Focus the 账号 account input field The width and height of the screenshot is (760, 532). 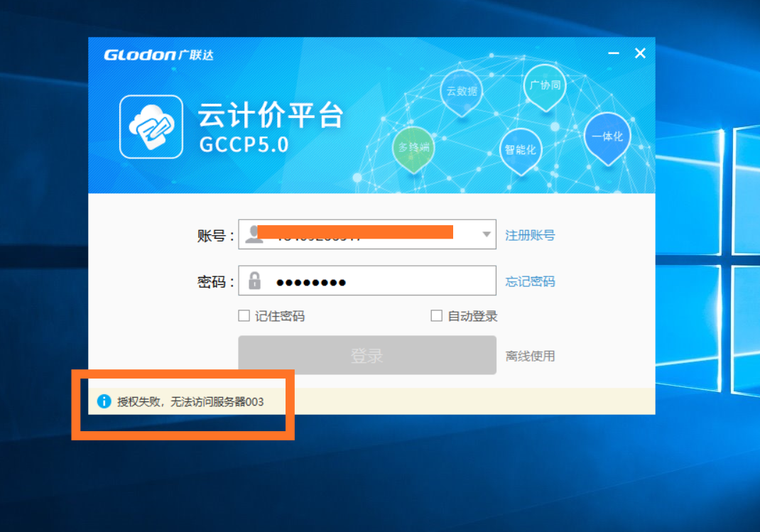coord(367,234)
